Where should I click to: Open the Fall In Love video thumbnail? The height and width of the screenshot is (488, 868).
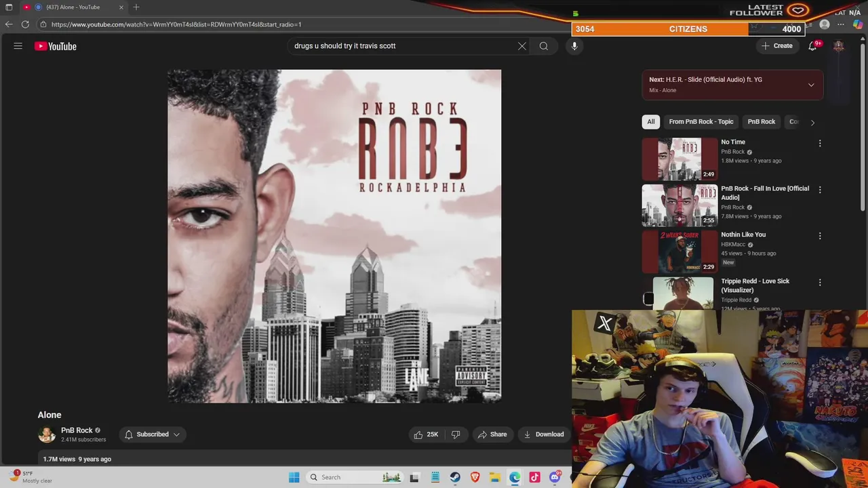click(679, 205)
